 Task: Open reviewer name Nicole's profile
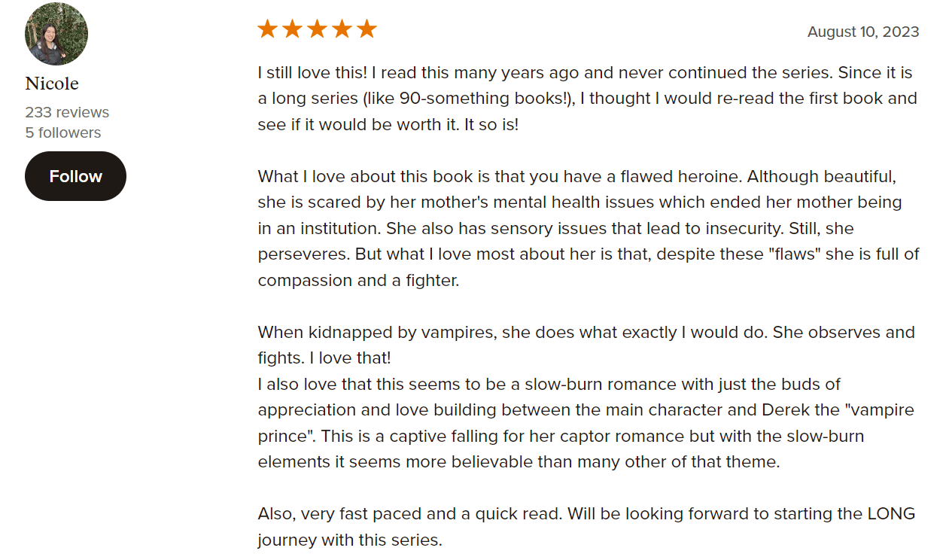coord(52,84)
